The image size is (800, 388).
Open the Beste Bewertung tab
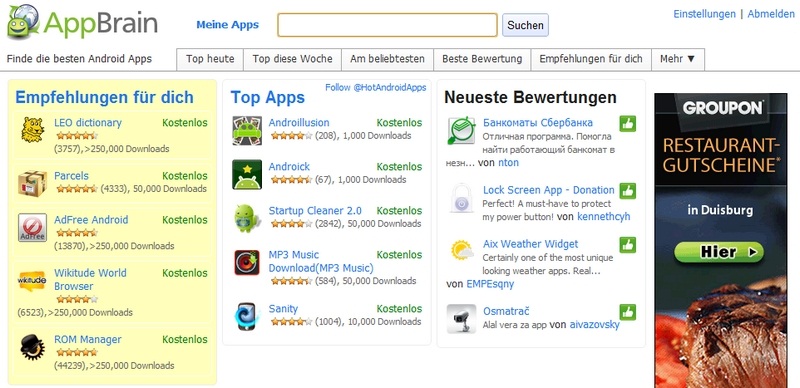pyautogui.click(x=482, y=59)
